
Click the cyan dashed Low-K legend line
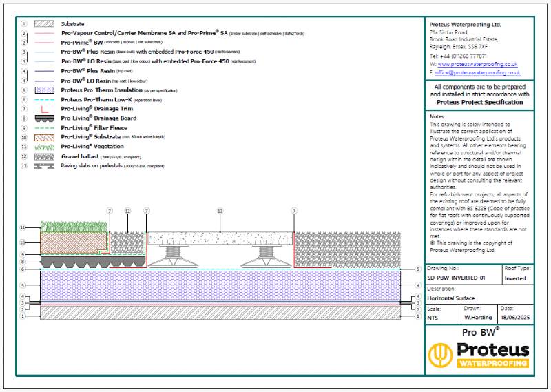point(44,100)
